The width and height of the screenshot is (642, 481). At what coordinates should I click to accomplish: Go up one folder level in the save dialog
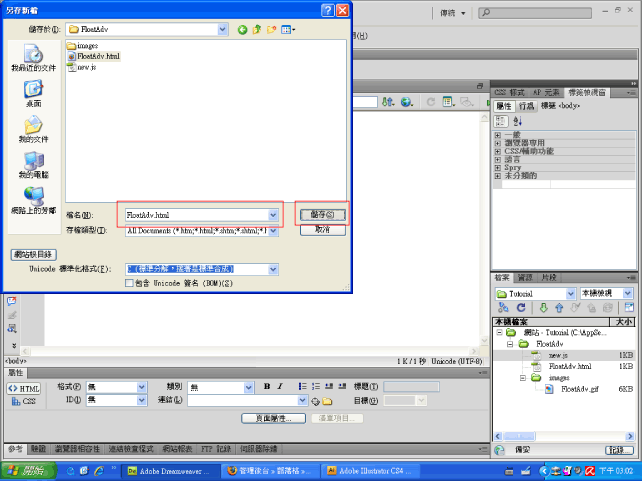(257, 29)
